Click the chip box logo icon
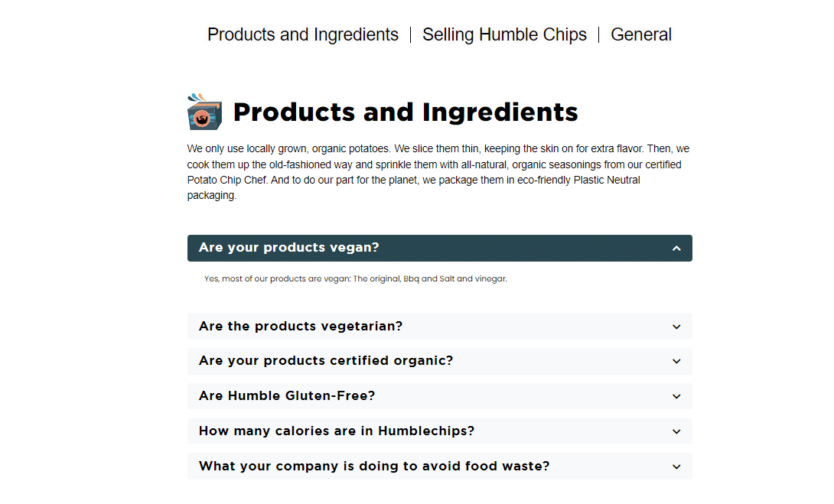 click(204, 112)
